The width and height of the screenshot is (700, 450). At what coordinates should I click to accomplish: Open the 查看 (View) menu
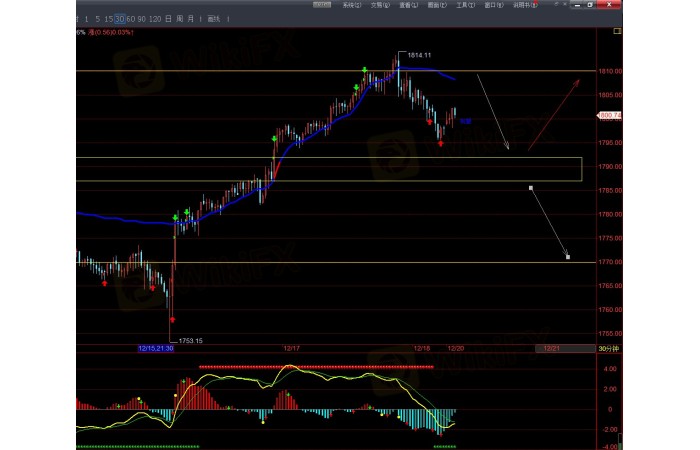coord(406,5)
